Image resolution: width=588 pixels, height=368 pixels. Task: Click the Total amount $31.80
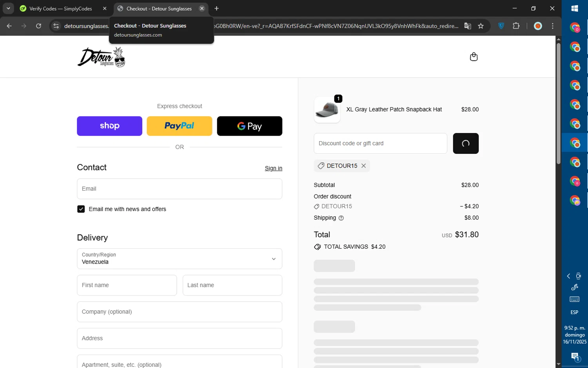coord(467,235)
